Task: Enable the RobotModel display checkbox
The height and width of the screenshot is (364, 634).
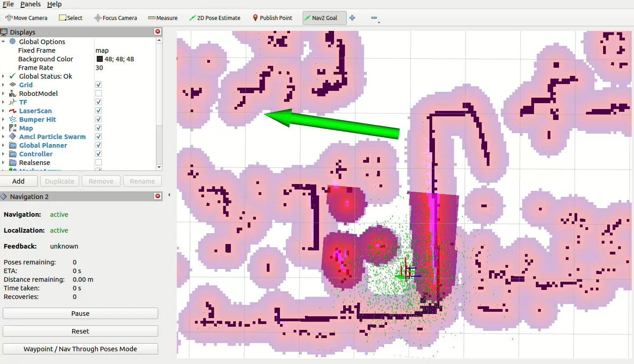Action: [x=99, y=94]
